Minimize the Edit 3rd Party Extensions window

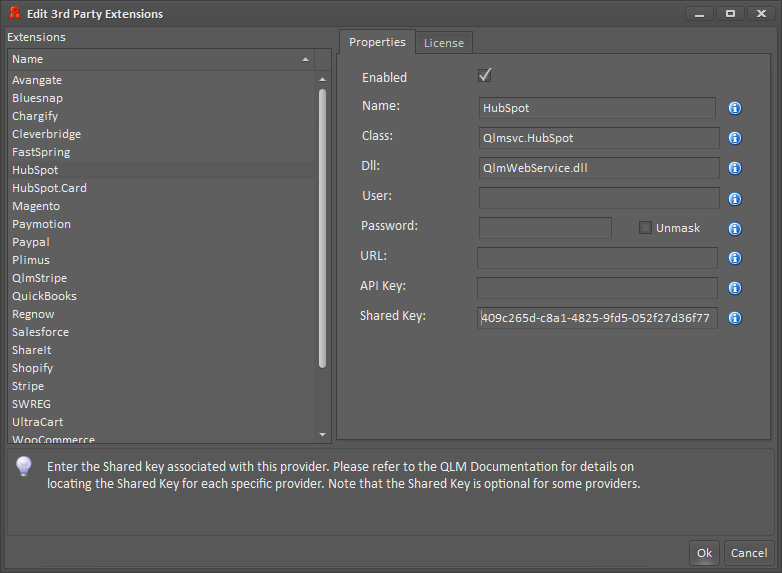[699, 14]
